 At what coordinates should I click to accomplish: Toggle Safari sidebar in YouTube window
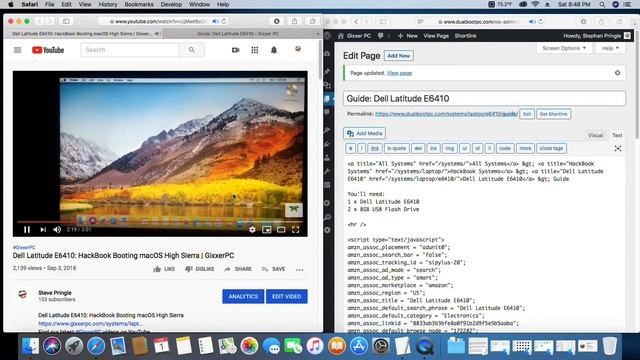pos(66,21)
